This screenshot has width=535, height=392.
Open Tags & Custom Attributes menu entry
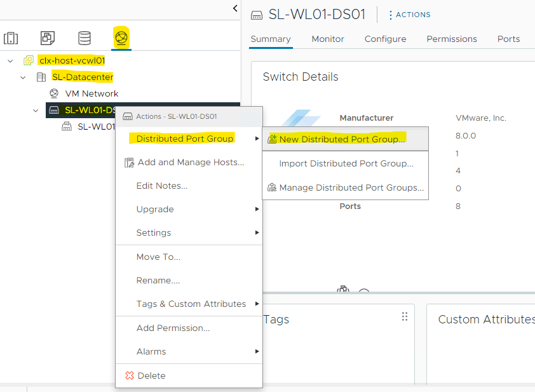pos(189,304)
